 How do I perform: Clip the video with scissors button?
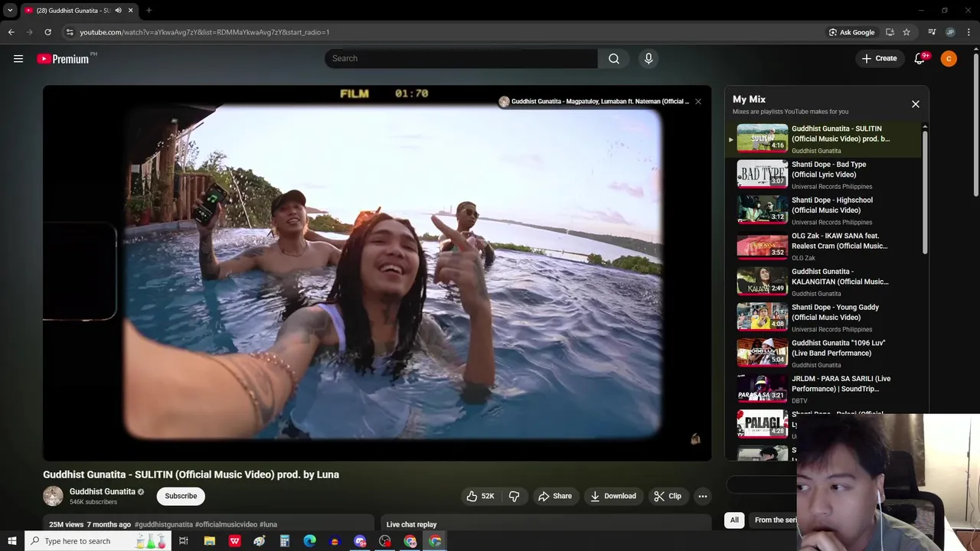[668, 496]
